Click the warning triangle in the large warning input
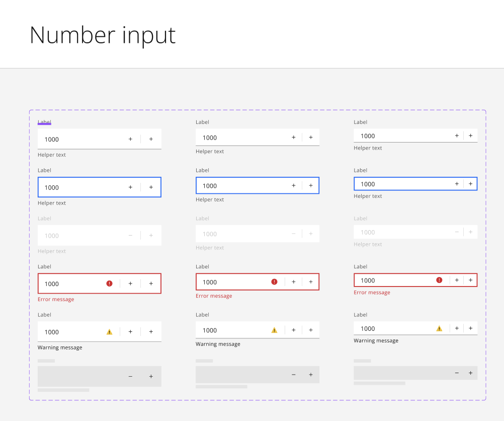Screen dimensions: 504x421 click(109, 332)
